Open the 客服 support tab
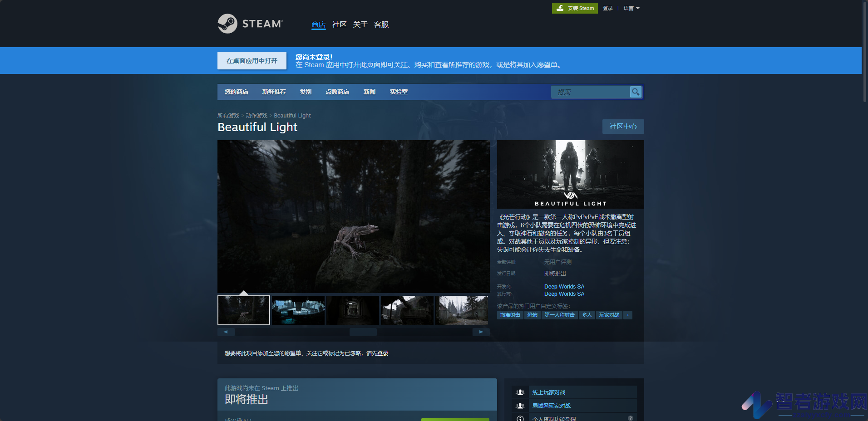868x421 pixels. [x=381, y=24]
